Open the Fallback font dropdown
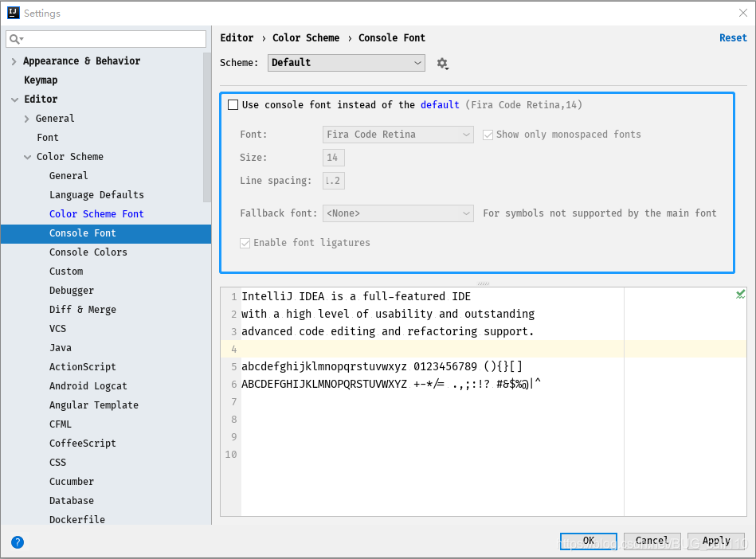Viewport: 756px width, 559px height. tap(398, 213)
